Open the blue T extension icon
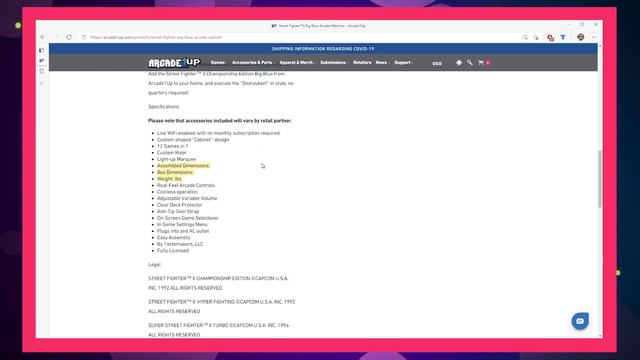Screen dimensions: 640x360 point(563,37)
